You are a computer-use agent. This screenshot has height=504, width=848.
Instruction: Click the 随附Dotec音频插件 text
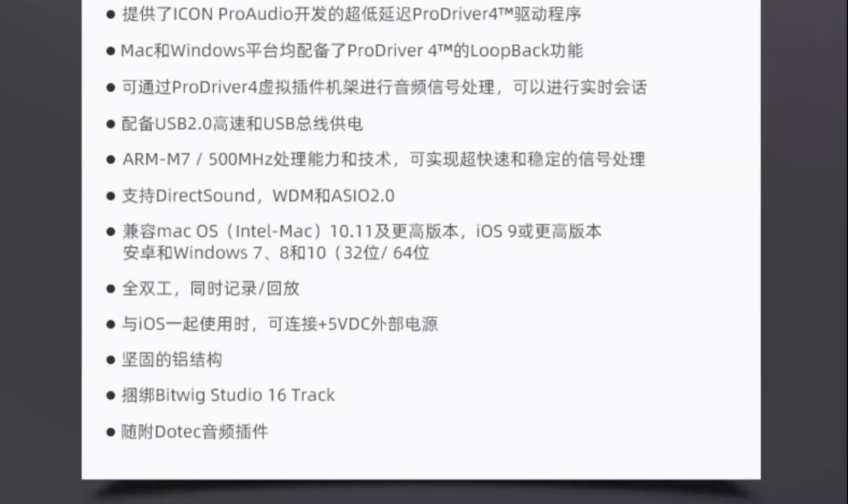[195, 431]
